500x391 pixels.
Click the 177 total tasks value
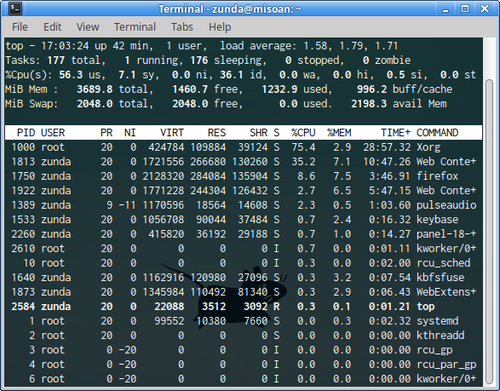56,60
